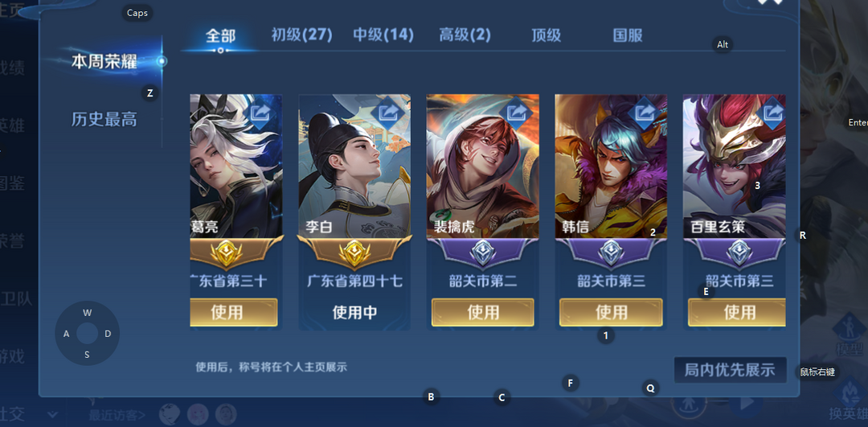Open the 最近访客 visitors list
The width and height of the screenshot is (868, 427).
[117, 415]
